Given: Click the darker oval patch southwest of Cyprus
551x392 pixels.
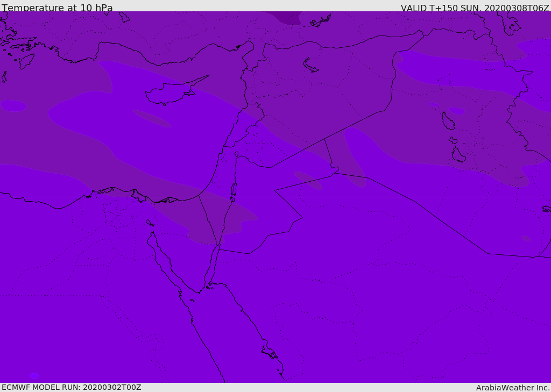Looking at the screenshot, I should (x=151, y=118).
